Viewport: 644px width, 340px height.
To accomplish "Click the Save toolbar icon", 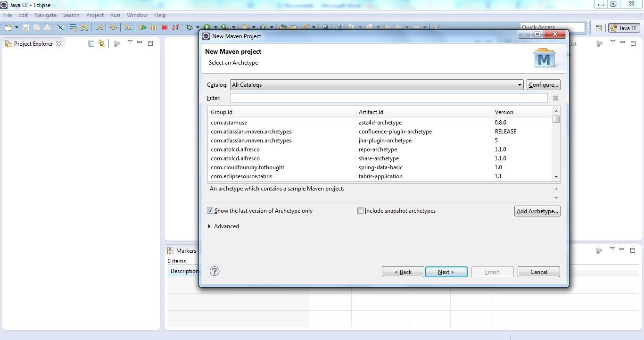I will coord(25,27).
